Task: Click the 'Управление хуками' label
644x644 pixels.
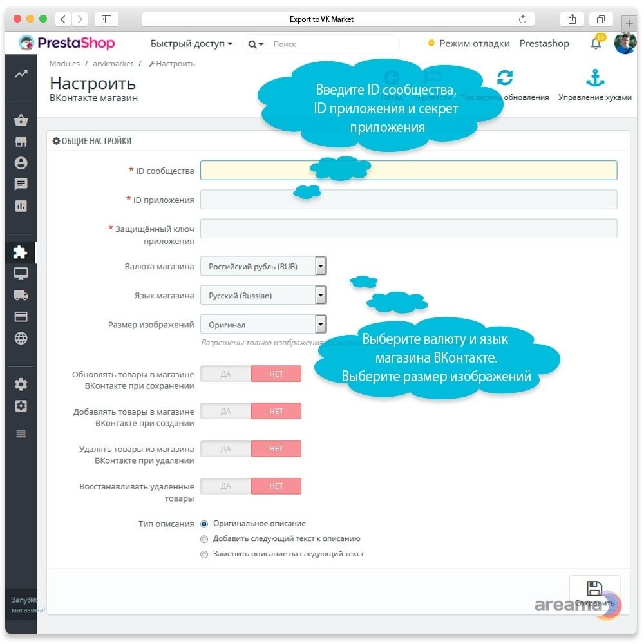Action: click(x=594, y=97)
